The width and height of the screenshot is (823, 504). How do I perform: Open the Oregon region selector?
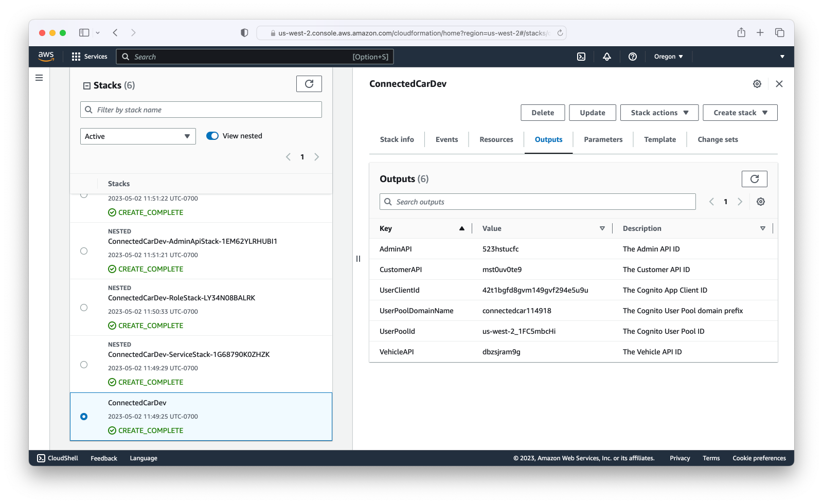(668, 57)
